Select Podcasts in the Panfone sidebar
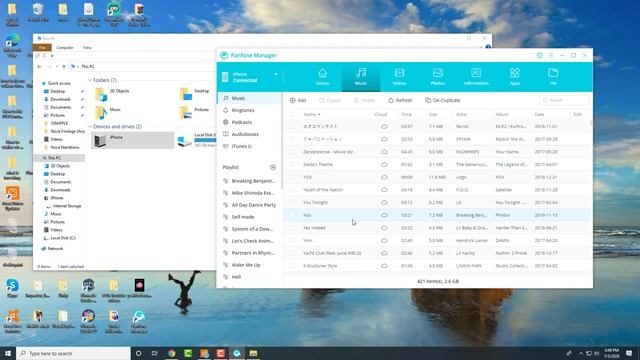The width and height of the screenshot is (640, 360). click(x=242, y=122)
